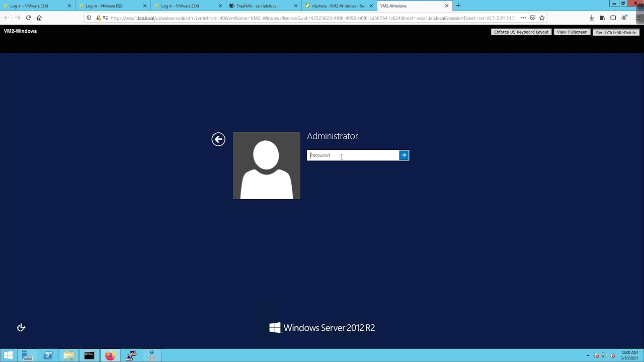
Task: Click the browser Back arrow
Action: tap(7, 18)
